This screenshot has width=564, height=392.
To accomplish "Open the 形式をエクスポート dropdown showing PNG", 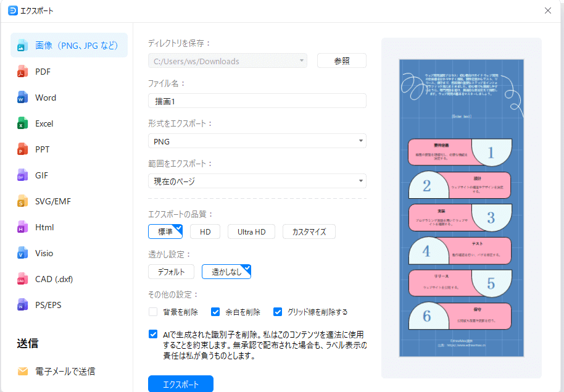I will coord(257,141).
